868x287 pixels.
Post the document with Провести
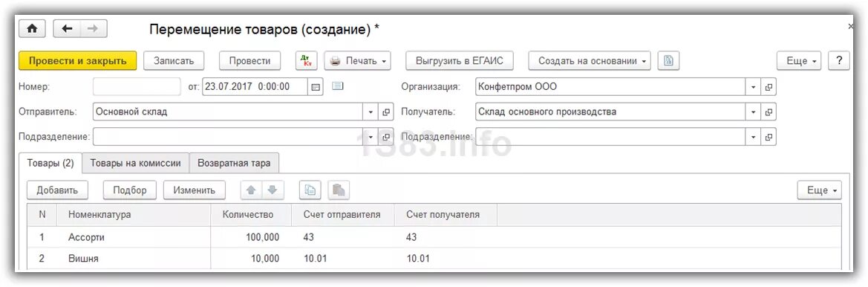click(249, 61)
